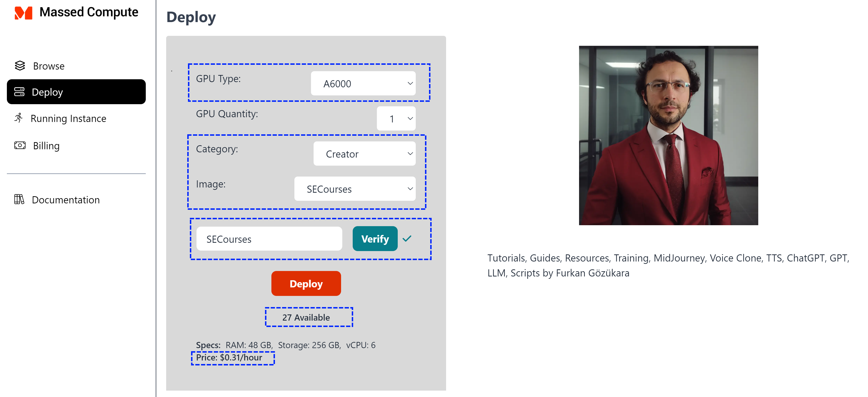Go to Running Instance page

(x=68, y=118)
